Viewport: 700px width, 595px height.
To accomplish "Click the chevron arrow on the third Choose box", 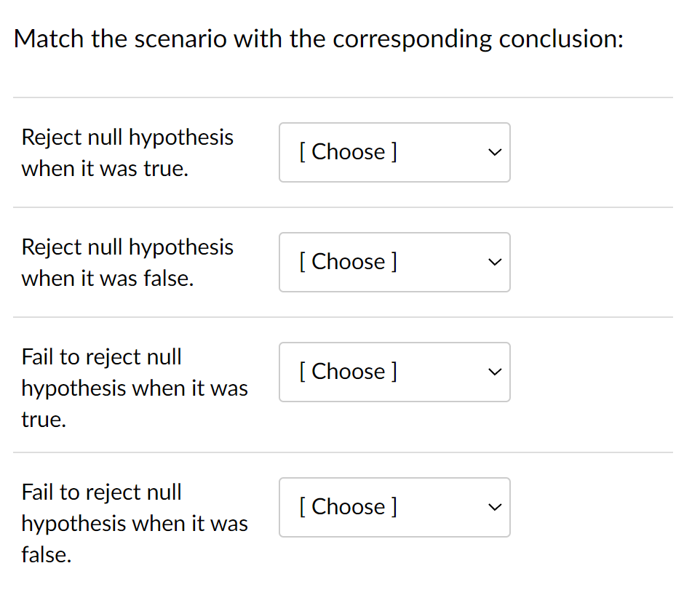I will [494, 372].
